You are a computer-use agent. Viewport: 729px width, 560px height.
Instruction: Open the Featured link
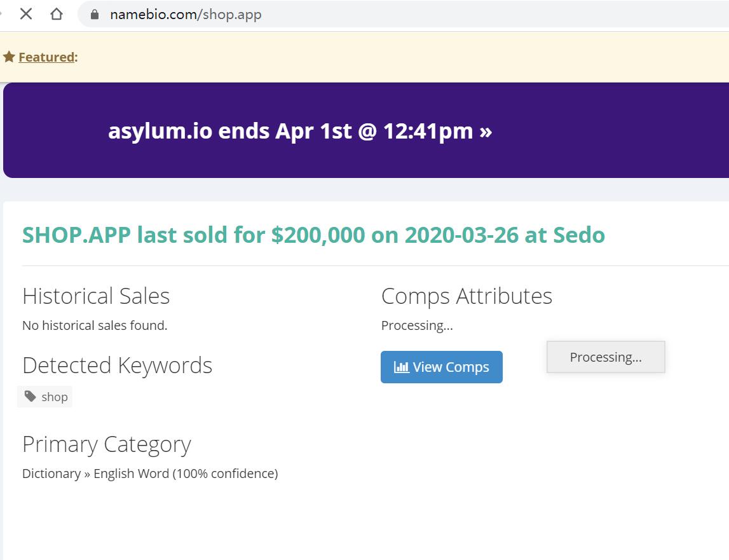[x=46, y=57]
